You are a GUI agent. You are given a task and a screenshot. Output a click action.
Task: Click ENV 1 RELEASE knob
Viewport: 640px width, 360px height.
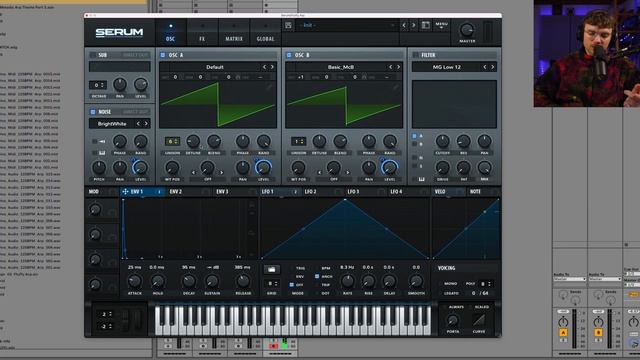(x=243, y=281)
